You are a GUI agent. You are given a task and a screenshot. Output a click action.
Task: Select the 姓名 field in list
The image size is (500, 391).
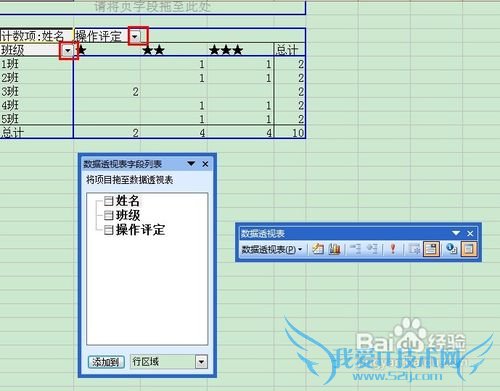[x=128, y=201]
